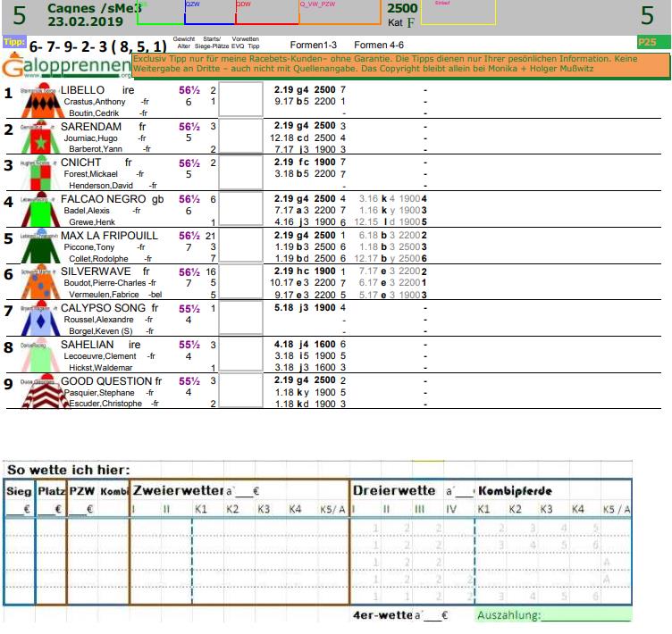Click the yellow outlined Einlauf box
This screenshot has width=672, height=634.
point(463,13)
